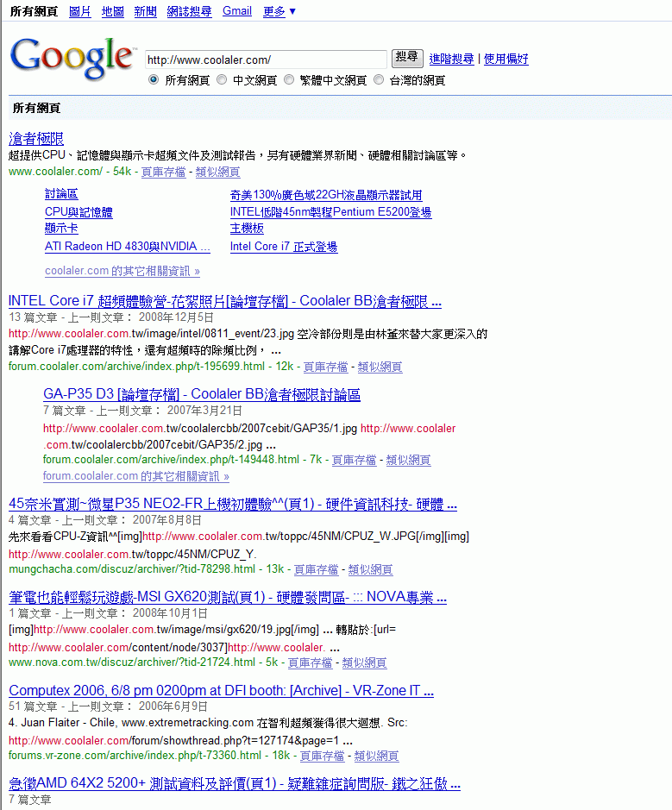672x810 pixels.
Task: Open 類似網頁 for t-149448.html result
Action: tap(409, 460)
